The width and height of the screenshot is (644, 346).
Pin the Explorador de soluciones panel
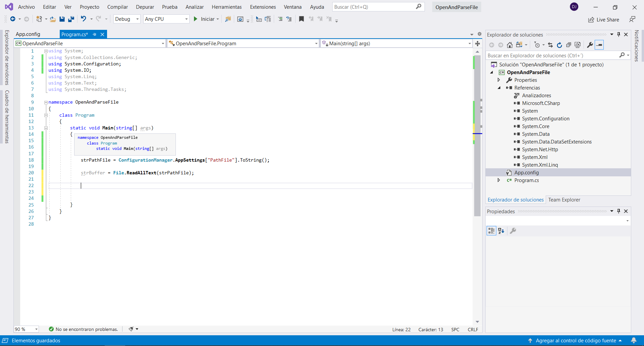pos(618,35)
